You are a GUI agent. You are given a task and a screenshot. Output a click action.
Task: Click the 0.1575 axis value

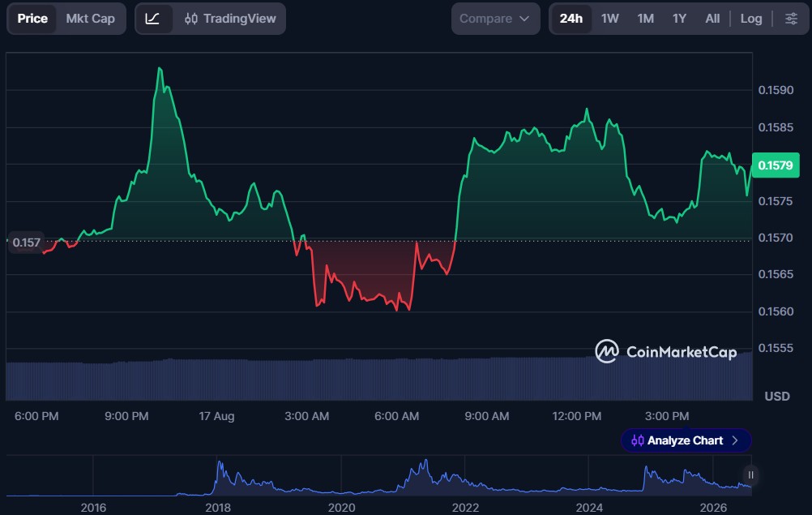click(776, 201)
